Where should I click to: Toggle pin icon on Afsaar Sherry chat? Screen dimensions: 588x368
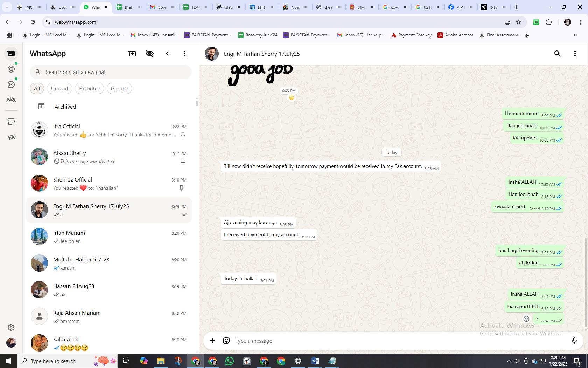tap(183, 162)
